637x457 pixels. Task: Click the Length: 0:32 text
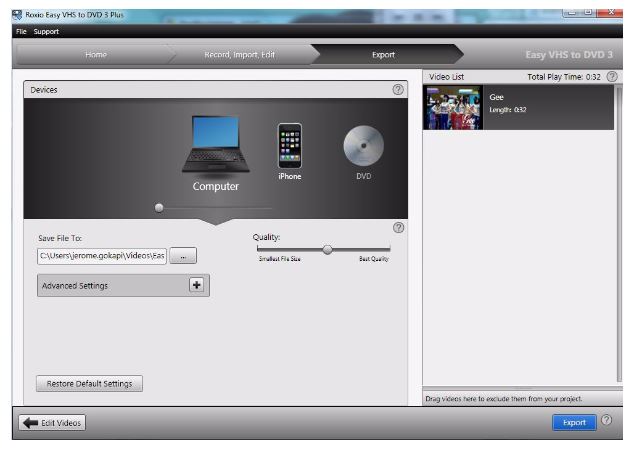[x=507, y=110]
